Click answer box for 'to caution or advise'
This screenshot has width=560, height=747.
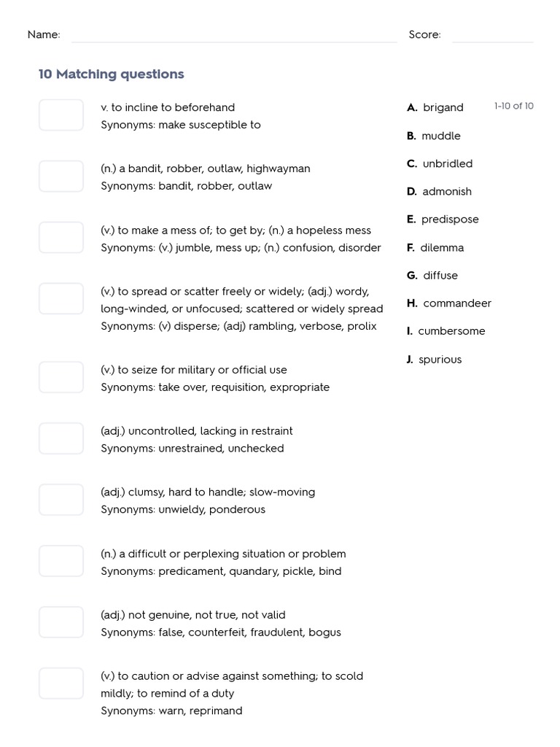point(61,684)
